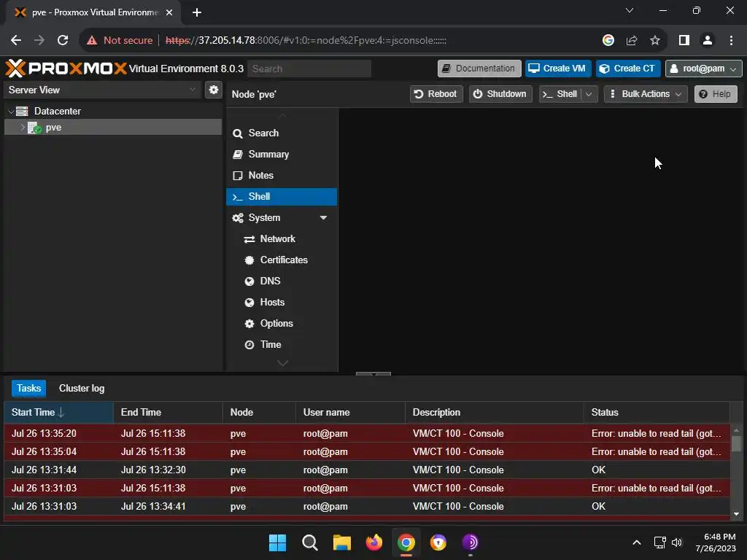
Task: Collapse the Datacenter tree node
Action: (11, 112)
